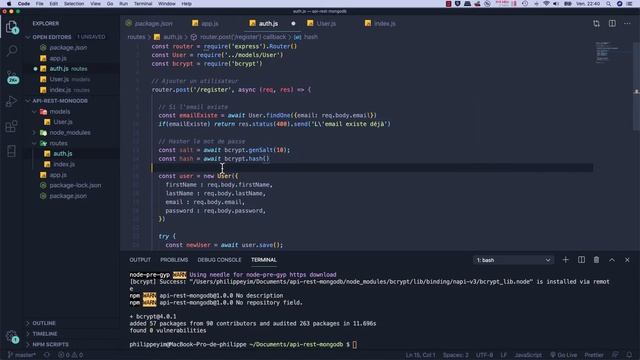
Task: Click Ln 15, Col 1 in status bar
Action: pyautogui.click(x=420, y=355)
